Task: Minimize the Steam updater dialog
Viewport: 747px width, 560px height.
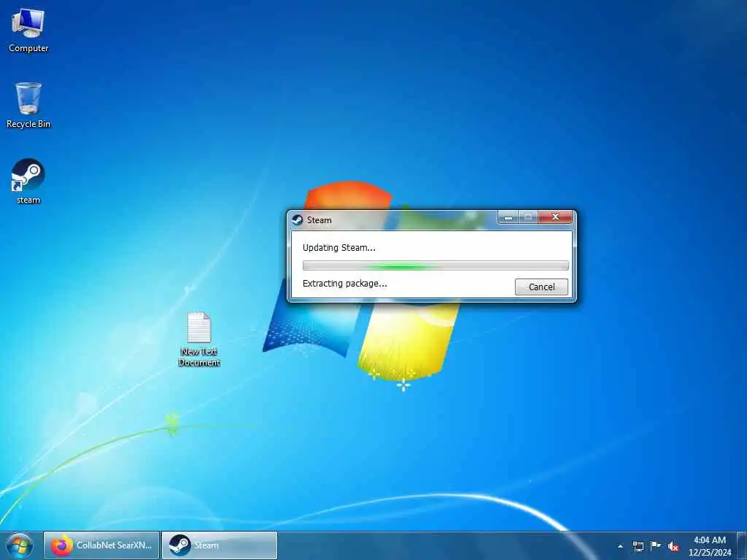Action: 508,217
